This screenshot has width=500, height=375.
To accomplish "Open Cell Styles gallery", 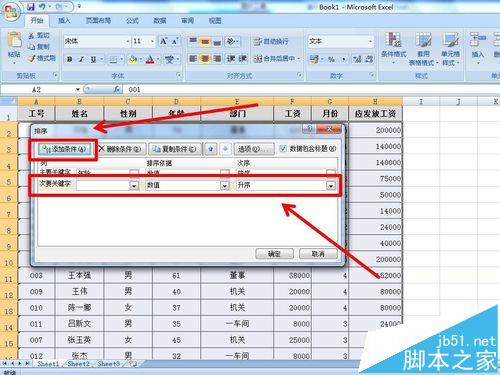I will pos(450,48).
